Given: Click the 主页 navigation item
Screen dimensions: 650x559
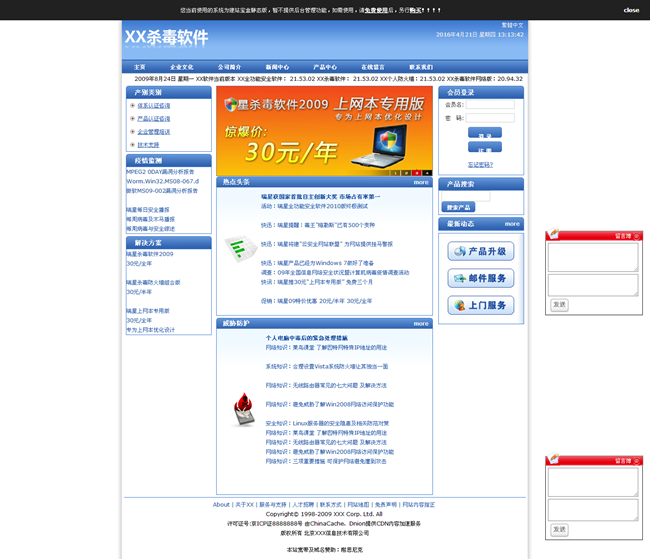Looking at the screenshot, I should 139,67.
